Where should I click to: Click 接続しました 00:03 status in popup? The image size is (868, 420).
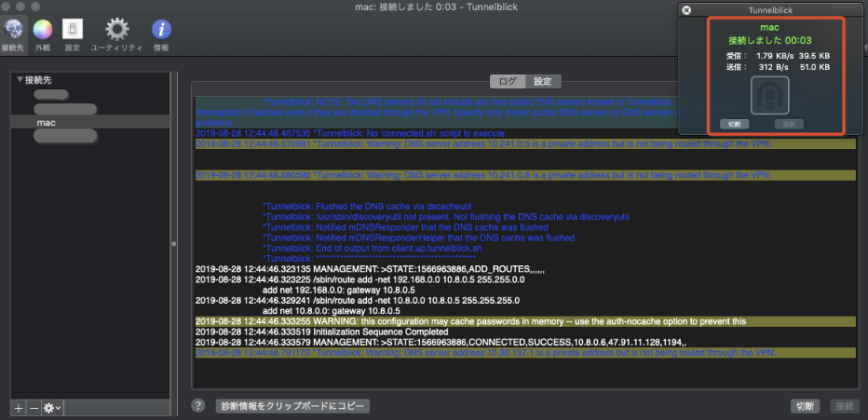(x=769, y=40)
